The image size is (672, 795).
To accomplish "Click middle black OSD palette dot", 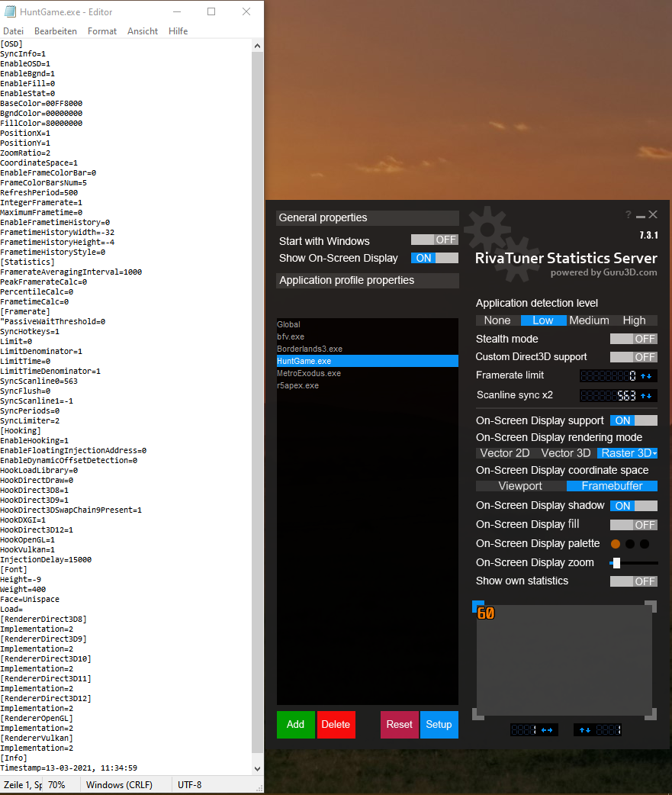I will click(630, 544).
